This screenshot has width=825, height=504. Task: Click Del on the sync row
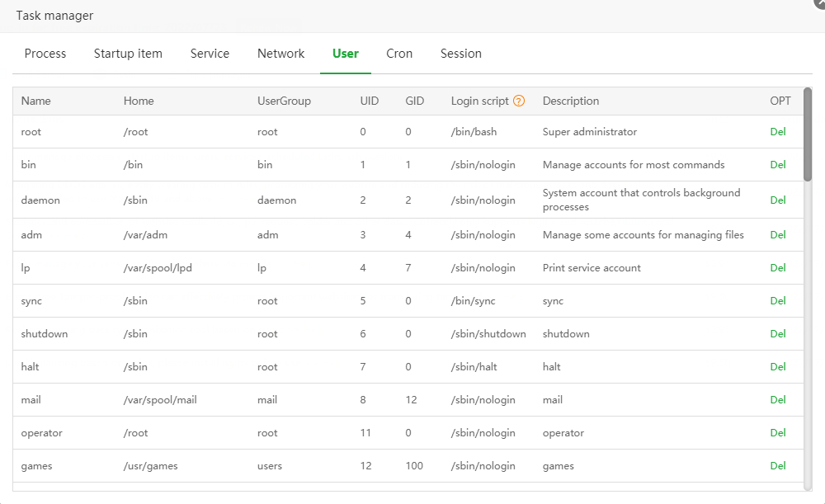pyautogui.click(x=777, y=301)
